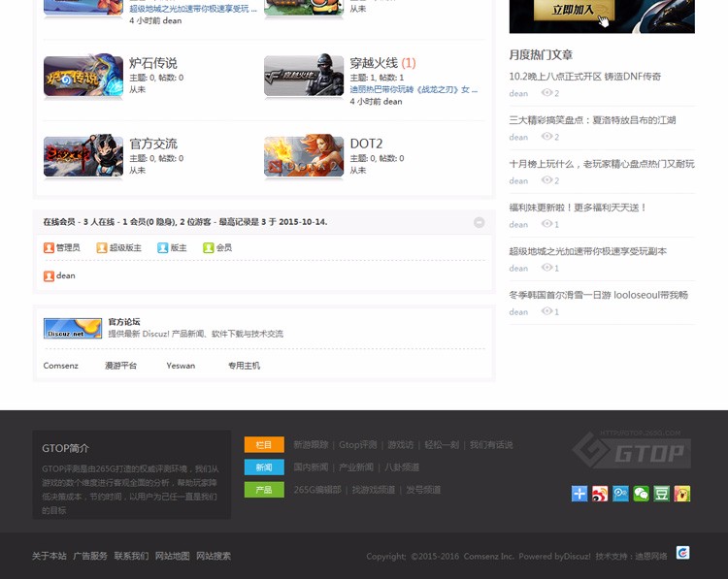Click the 立即加入 banner button
Image resolution: width=728 pixels, height=579 pixels.
pyautogui.click(x=574, y=10)
